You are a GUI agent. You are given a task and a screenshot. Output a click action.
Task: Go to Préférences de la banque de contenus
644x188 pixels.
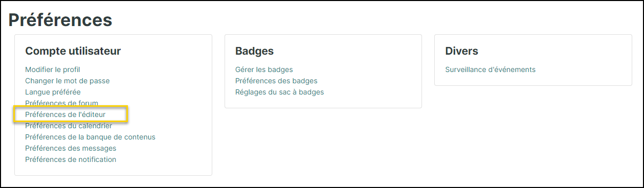point(90,137)
